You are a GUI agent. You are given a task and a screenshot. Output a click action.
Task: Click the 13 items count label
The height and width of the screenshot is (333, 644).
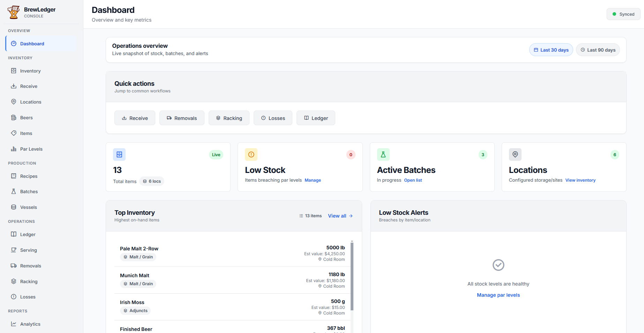click(310, 216)
